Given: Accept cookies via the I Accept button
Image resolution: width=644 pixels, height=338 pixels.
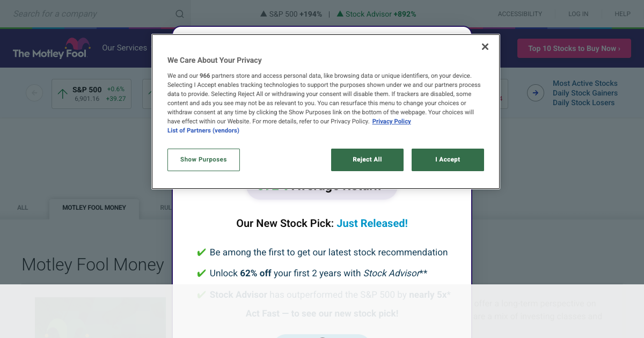Looking at the screenshot, I should pyautogui.click(x=448, y=159).
